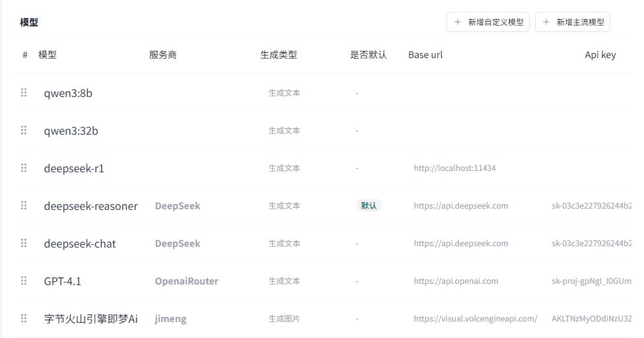Click the http://localhost:11434 base url
Viewport: 644px width, 338px height.
point(454,168)
